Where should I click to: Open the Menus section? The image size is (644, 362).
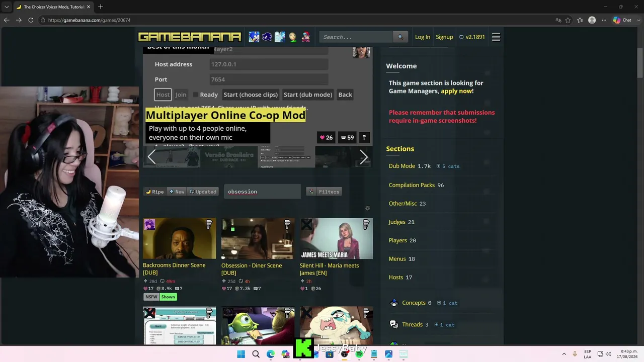click(397, 259)
